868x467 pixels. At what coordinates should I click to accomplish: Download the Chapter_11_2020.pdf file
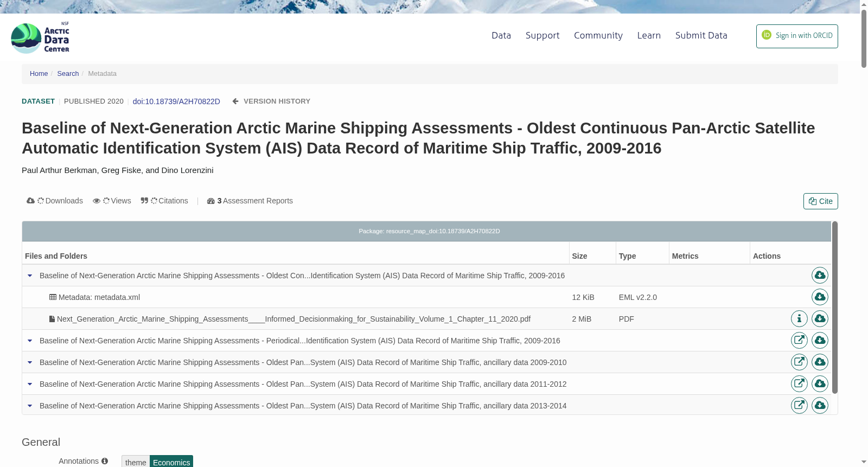820,319
